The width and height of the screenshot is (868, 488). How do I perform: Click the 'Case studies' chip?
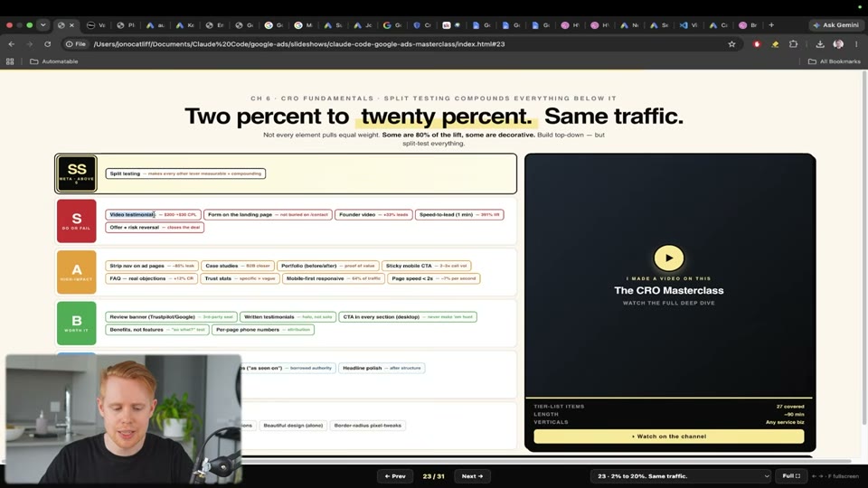pyautogui.click(x=238, y=266)
